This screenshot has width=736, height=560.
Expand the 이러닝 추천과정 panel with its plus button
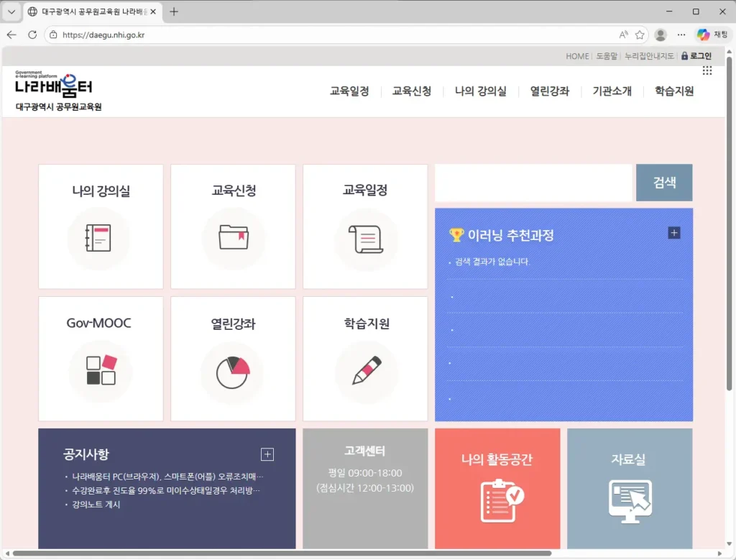pos(673,232)
